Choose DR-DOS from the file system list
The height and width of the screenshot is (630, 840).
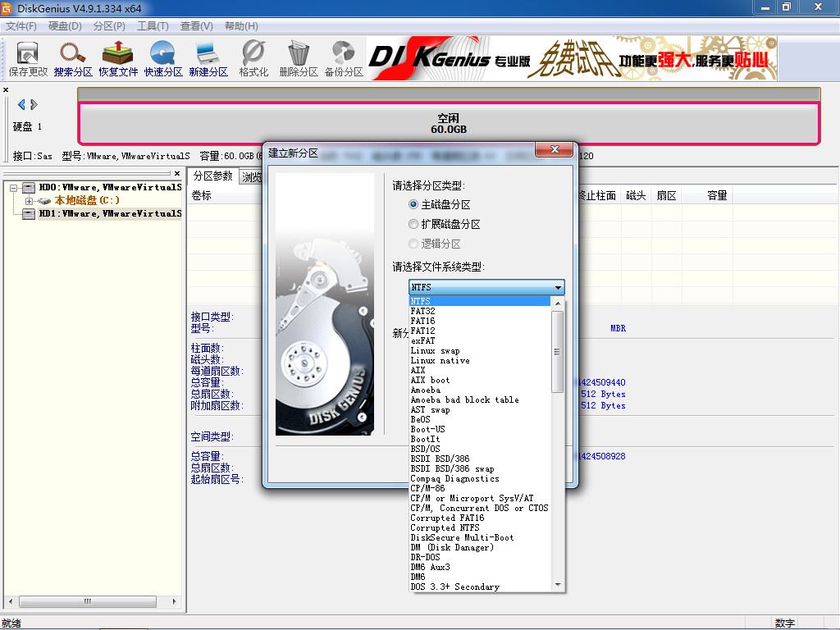(x=480, y=557)
